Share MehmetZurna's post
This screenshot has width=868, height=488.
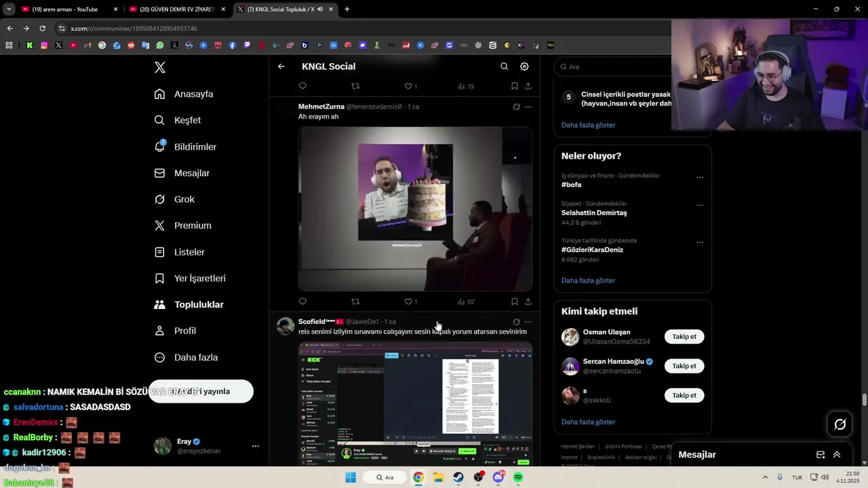click(x=528, y=302)
